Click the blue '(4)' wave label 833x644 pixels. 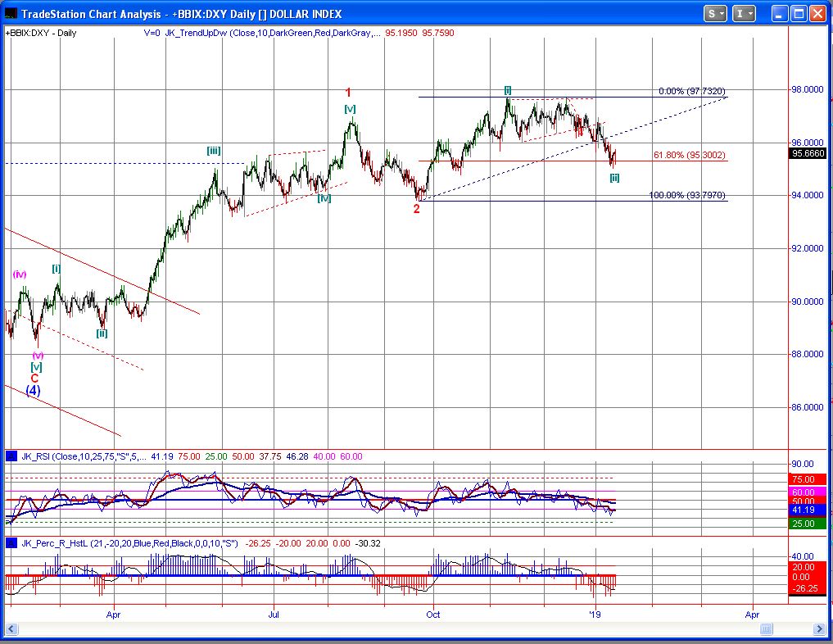coord(33,390)
